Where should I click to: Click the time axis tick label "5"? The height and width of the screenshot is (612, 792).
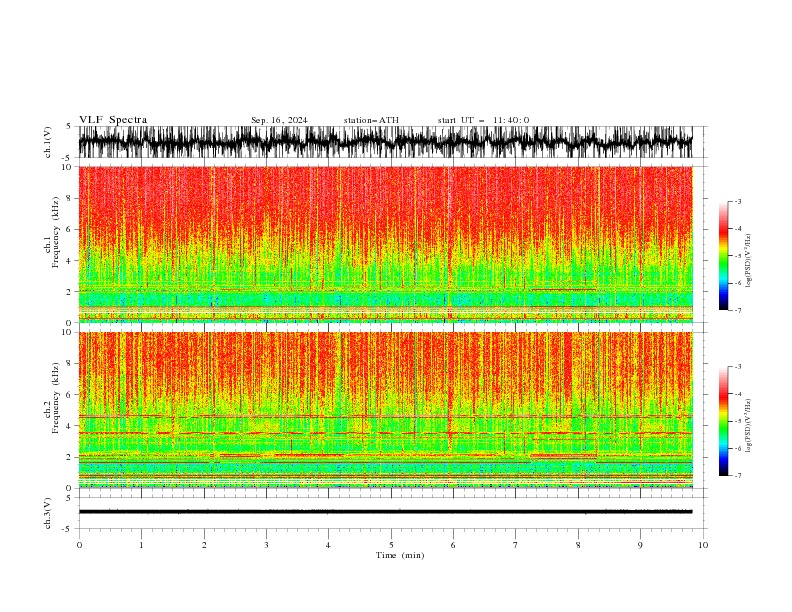click(391, 545)
